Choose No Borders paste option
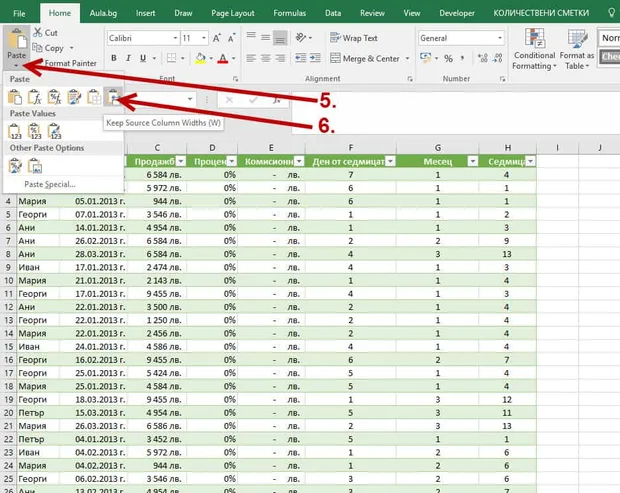 94,97
